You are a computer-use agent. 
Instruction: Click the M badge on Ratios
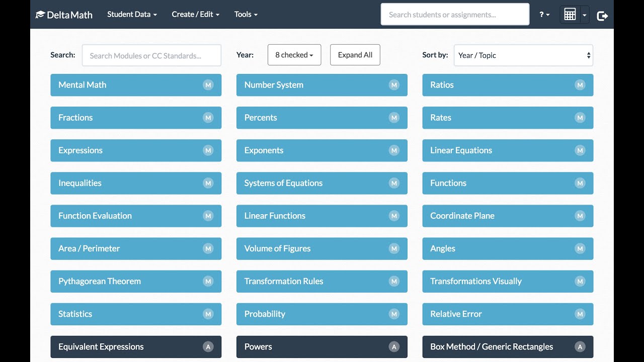580,85
